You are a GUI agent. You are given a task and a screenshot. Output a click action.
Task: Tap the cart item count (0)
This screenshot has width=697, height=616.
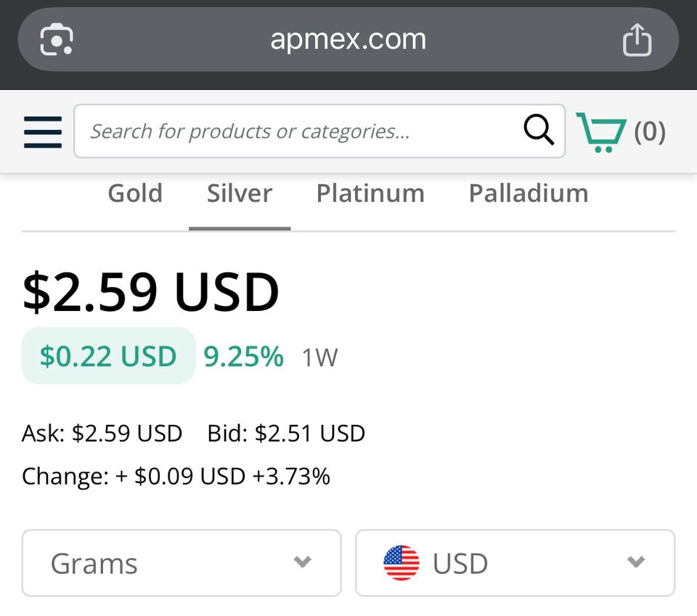649,131
